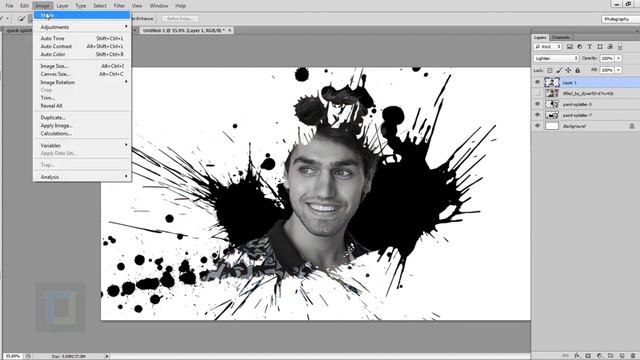Viewport: 640px width, 360px height.
Task: Choose Reveal All menu item
Action: tap(82, 106)
